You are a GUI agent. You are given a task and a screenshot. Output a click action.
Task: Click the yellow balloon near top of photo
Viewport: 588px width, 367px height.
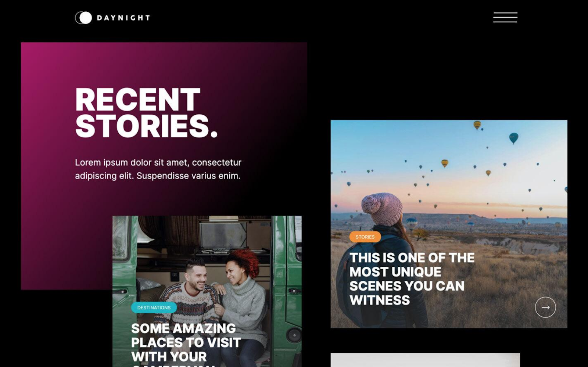[477, 125]
